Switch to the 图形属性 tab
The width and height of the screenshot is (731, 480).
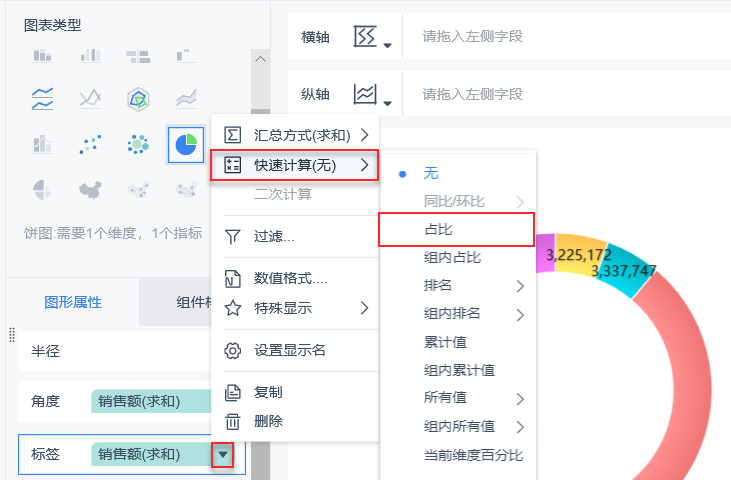point(73,302)
